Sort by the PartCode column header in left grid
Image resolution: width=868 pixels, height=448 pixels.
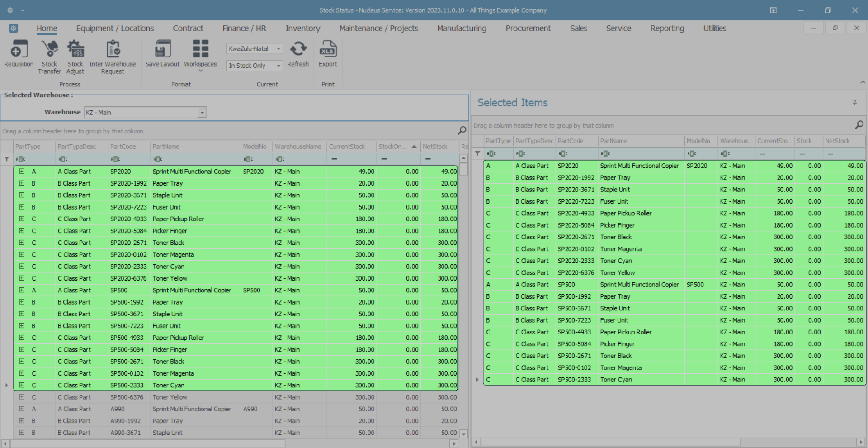click(x=123, y=147)
